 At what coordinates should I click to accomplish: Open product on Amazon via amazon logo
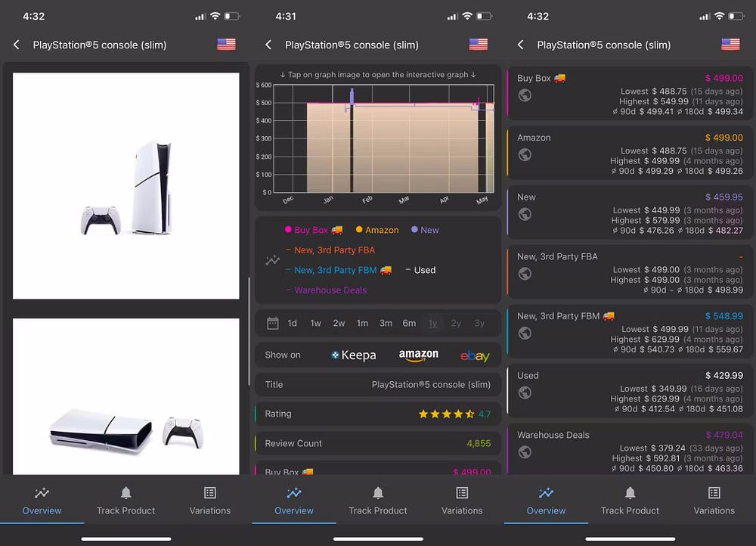419,355
